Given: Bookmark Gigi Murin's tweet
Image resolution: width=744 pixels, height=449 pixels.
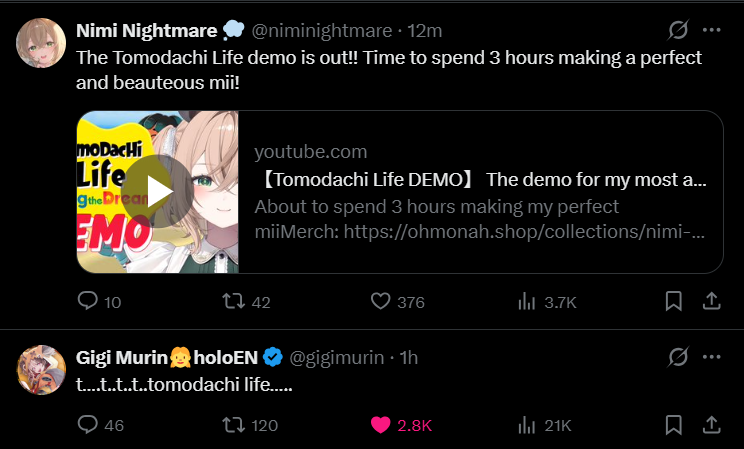Looking at the screenshot, I should pos(674,425).
